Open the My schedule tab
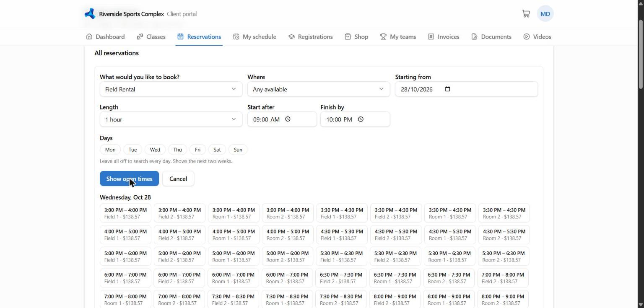The image size is (644, 308). [254, 37]
